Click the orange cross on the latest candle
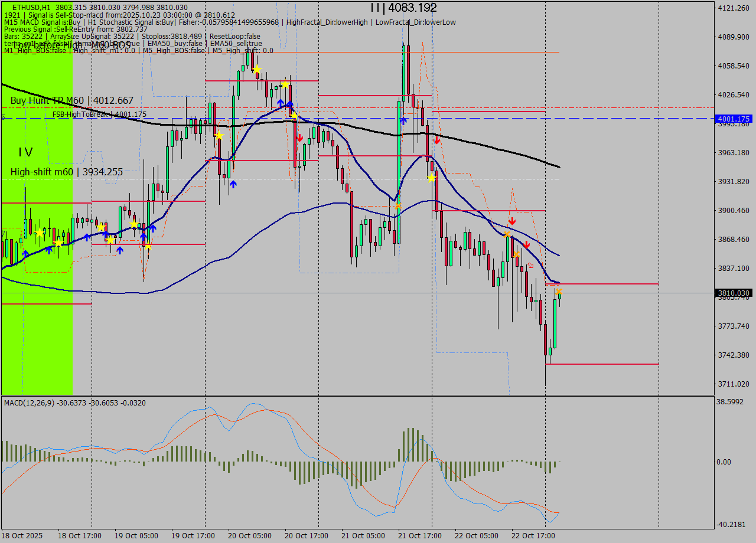 (x=559, y=292)
